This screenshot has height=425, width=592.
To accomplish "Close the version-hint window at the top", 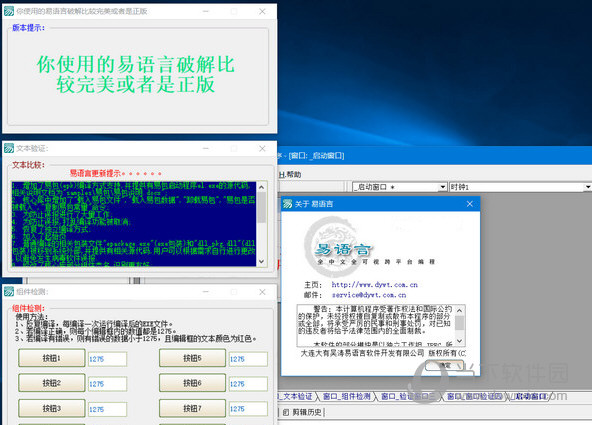I will (x=262, y=11).
